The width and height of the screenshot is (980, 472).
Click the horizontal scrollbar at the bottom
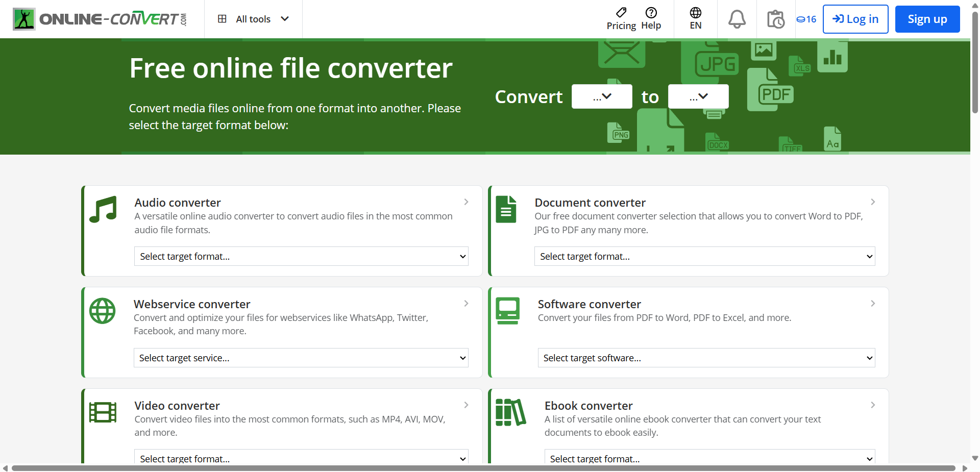(483, 468)
